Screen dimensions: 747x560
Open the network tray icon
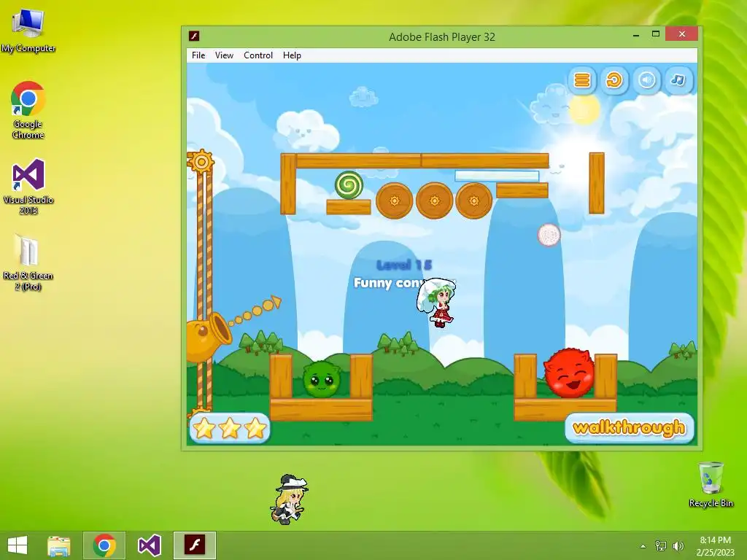tap(661, 546)
